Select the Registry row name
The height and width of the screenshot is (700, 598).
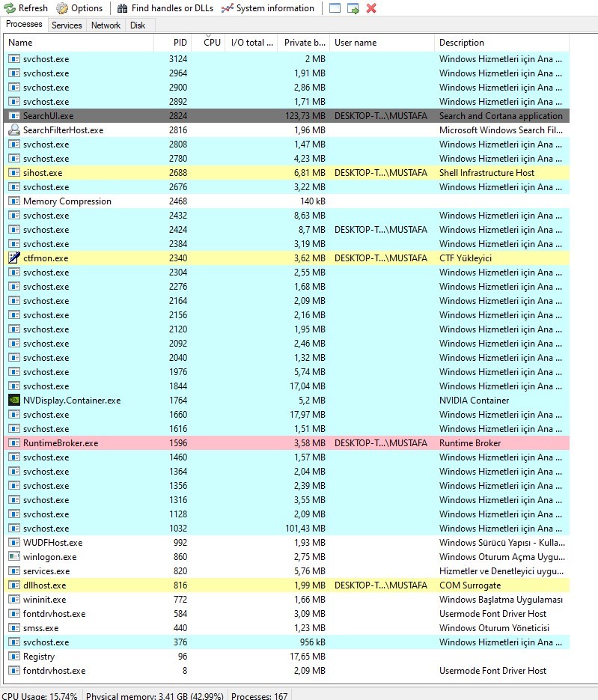point(39,657)
